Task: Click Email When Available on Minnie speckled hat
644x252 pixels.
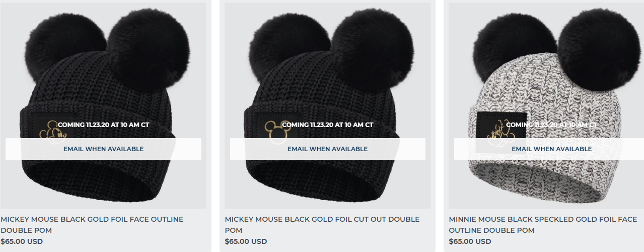Action: click(x=552, y=149)
